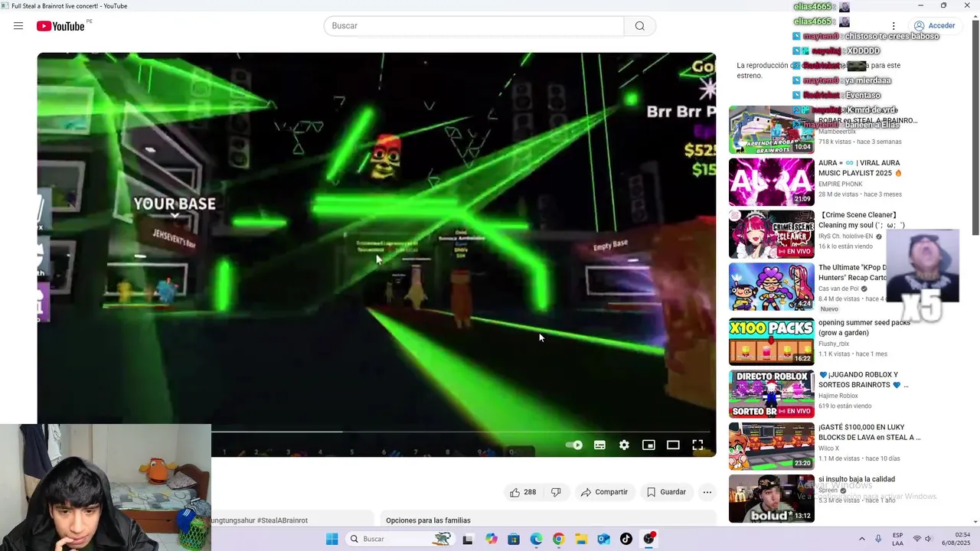The image size is (980, 551).
Task: Open Opciones para las familias section
Action: 428,520
